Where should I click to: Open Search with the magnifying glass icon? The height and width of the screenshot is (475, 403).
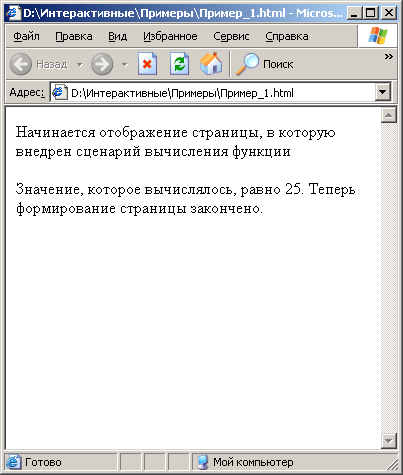tap(247, 64)
